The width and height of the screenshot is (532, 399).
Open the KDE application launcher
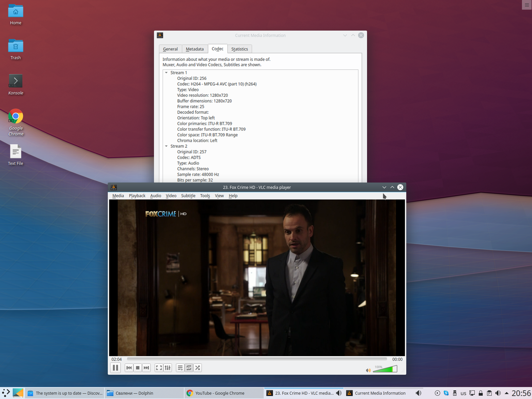click(x=6, y=393)
